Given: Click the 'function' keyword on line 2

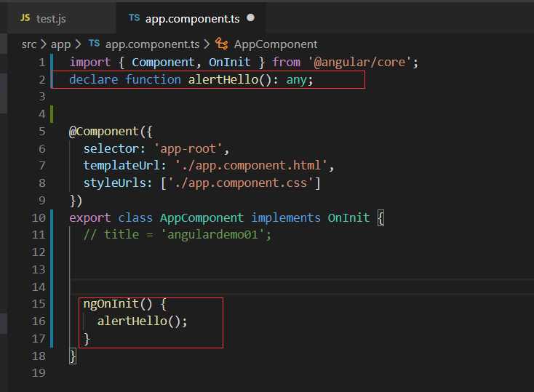Looking at the screenshot, I should coord(153,80).
